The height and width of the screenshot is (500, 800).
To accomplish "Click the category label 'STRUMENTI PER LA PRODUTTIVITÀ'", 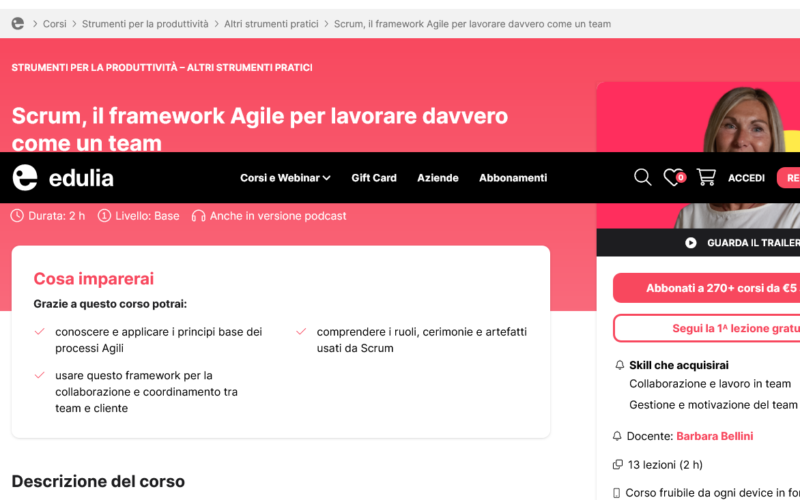I will coord(94,67).
